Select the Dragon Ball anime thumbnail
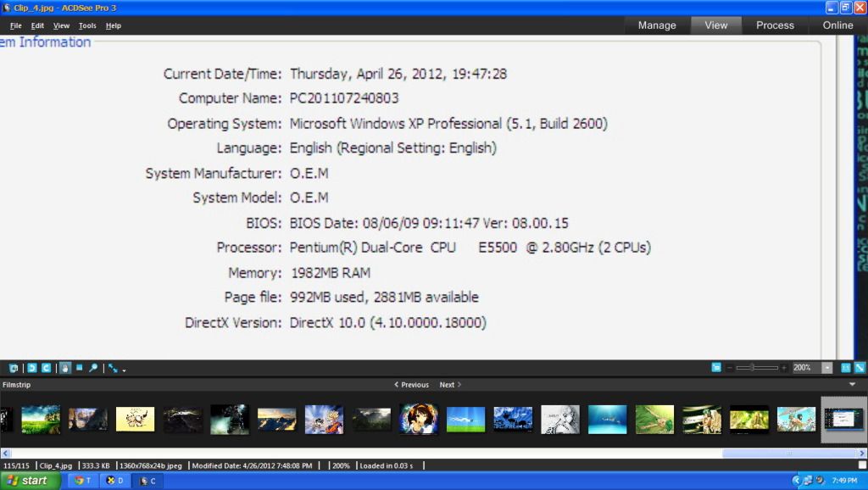Screen dimensions: 868x490 (x=325, y=419)
